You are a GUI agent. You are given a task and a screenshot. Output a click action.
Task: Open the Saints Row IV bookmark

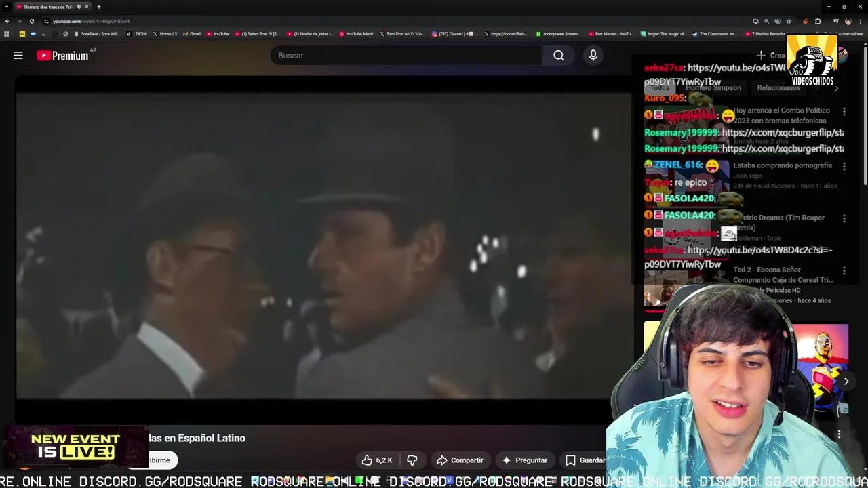click(258, 33)
